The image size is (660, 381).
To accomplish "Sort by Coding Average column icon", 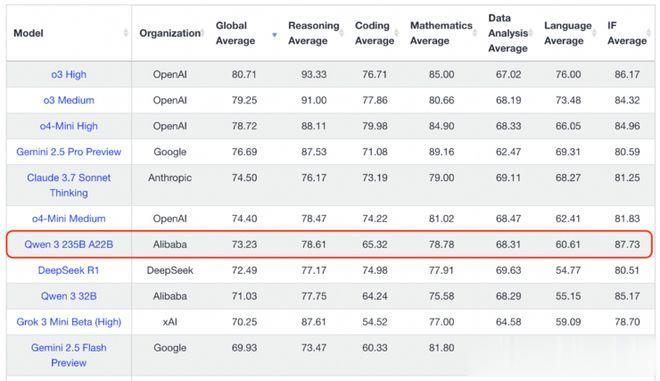I will click(397, 33).
